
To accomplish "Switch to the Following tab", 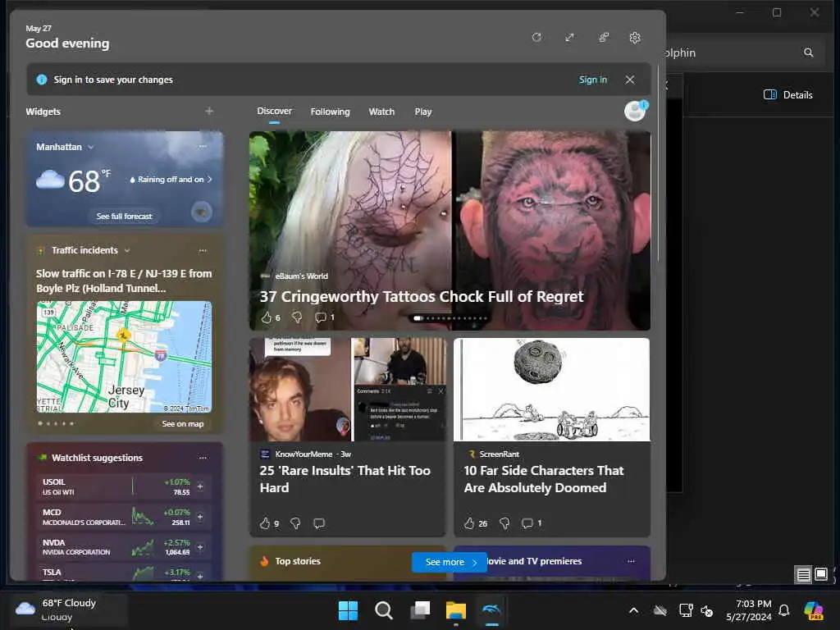I will pyautogui.click(x=330, y=112).
